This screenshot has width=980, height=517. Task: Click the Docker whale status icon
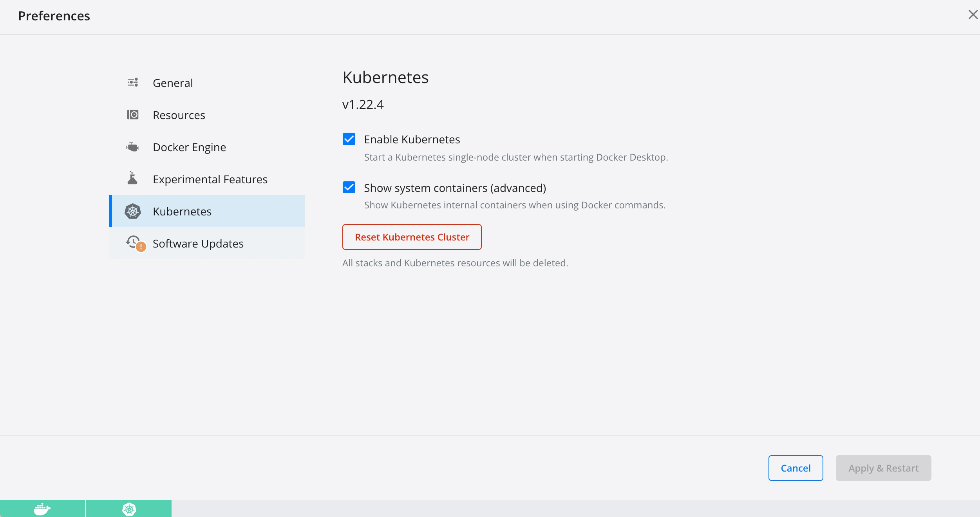[42, 509]
